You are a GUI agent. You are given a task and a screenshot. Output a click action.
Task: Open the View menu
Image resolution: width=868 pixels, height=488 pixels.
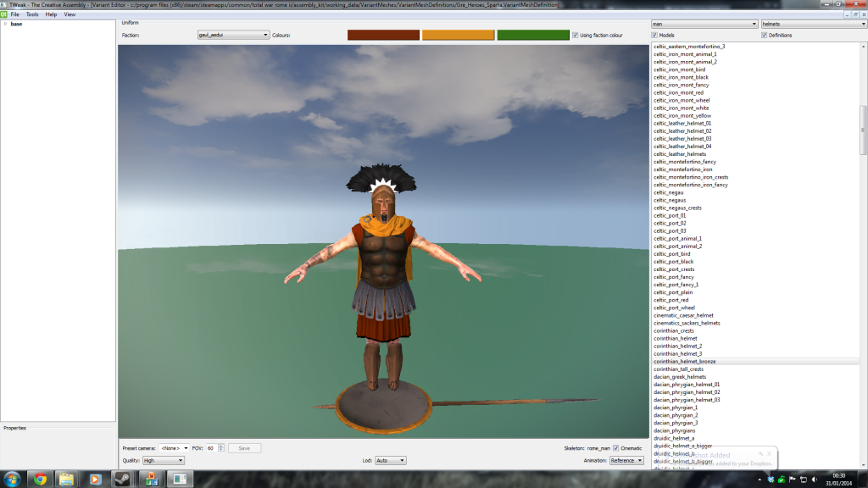tap(70, 14)
